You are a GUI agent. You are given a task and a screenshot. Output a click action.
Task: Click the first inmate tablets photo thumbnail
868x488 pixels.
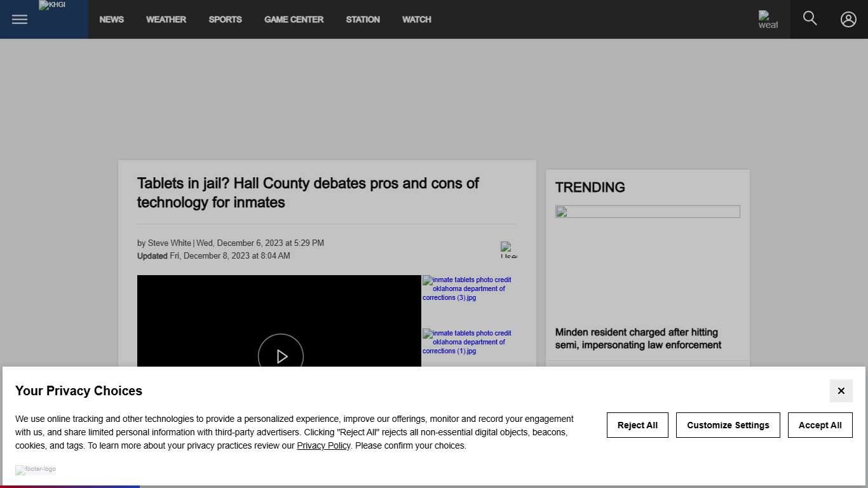point(467,288)
